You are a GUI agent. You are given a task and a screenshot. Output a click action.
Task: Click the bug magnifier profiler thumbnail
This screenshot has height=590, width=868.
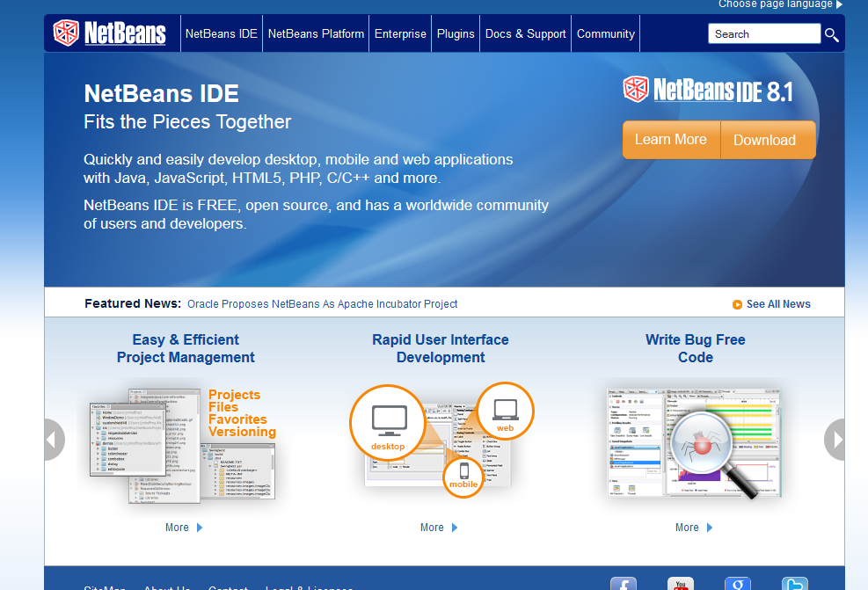[x=694, y=443]
